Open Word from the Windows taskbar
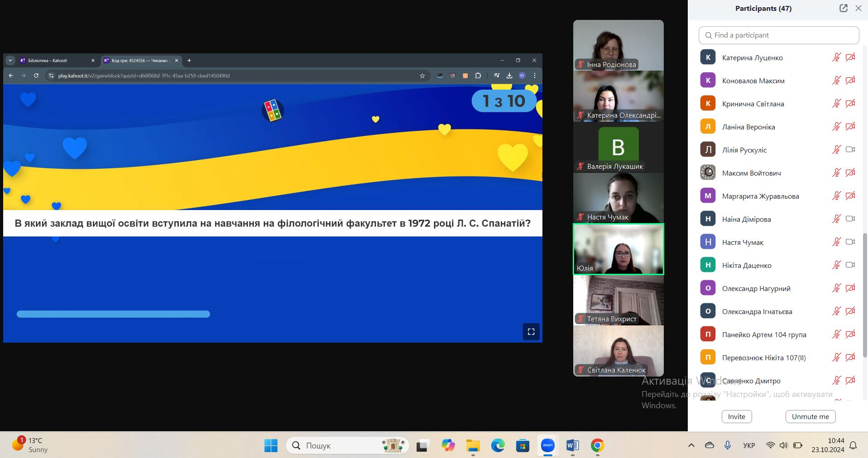 [572, 446]
